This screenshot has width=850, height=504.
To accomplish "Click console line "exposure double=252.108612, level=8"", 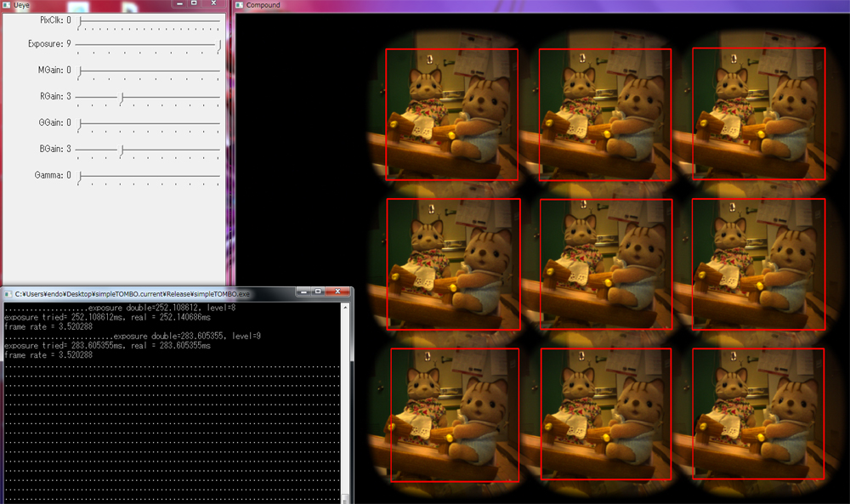I will click(161, 308).
